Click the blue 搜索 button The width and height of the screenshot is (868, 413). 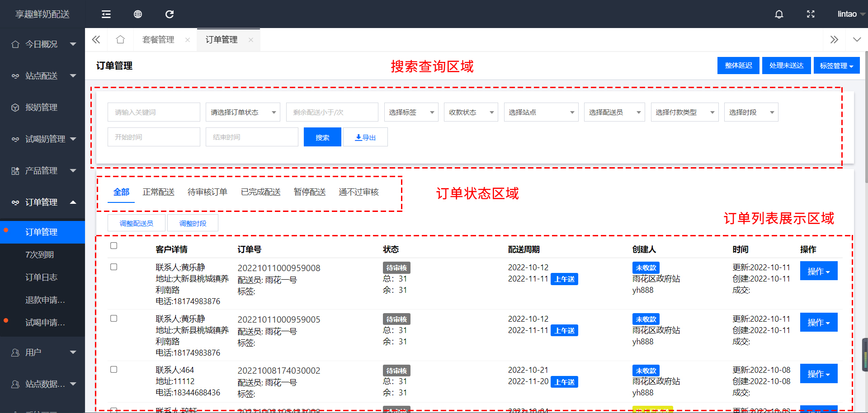pos(322,137)
